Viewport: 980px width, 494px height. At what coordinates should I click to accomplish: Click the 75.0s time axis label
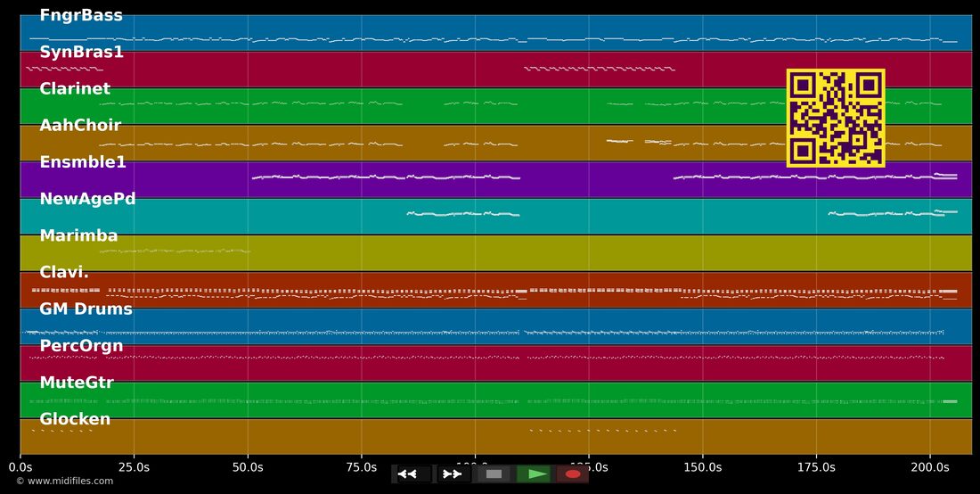click(361, 467)
